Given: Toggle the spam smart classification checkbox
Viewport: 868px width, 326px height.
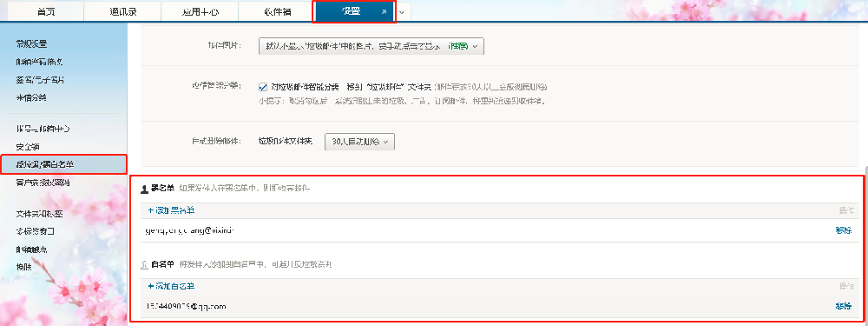Looking at the screenshot, I should pos(264,87).
